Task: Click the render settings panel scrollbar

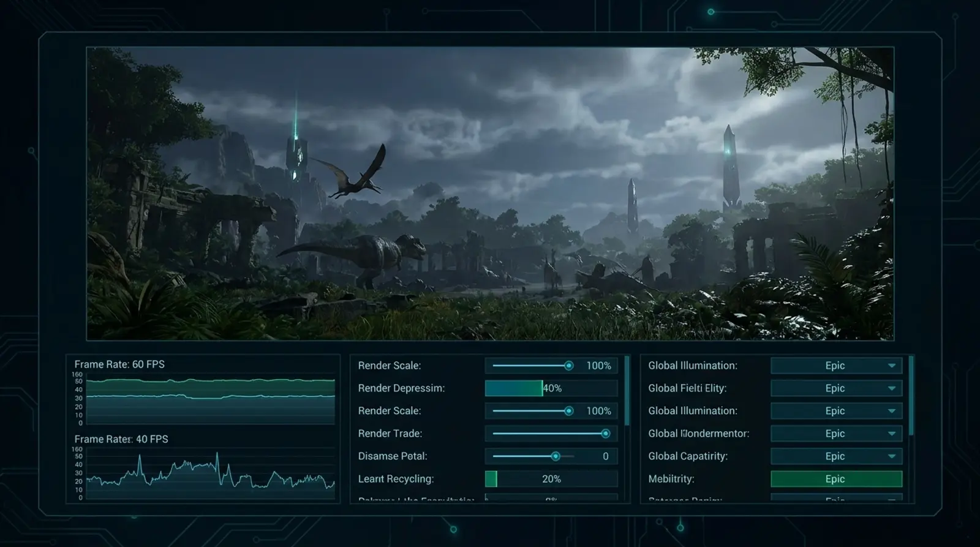Action: tap(627, 391)
